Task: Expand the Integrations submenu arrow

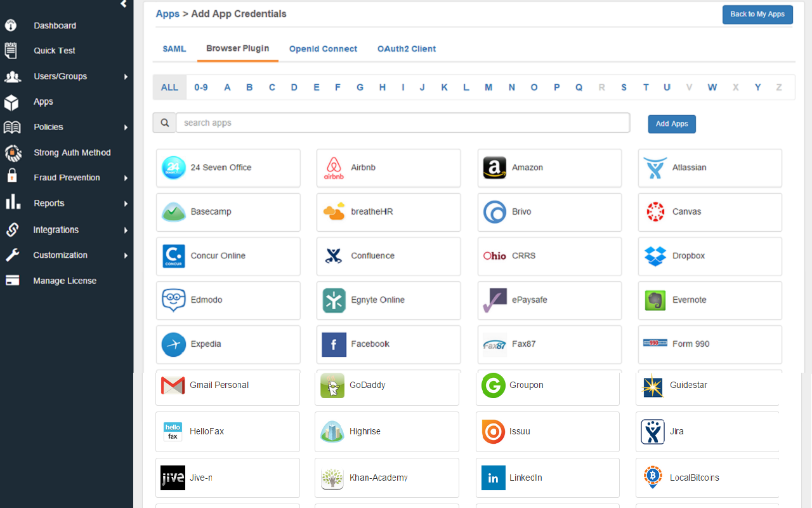Action: coord(126,230)
